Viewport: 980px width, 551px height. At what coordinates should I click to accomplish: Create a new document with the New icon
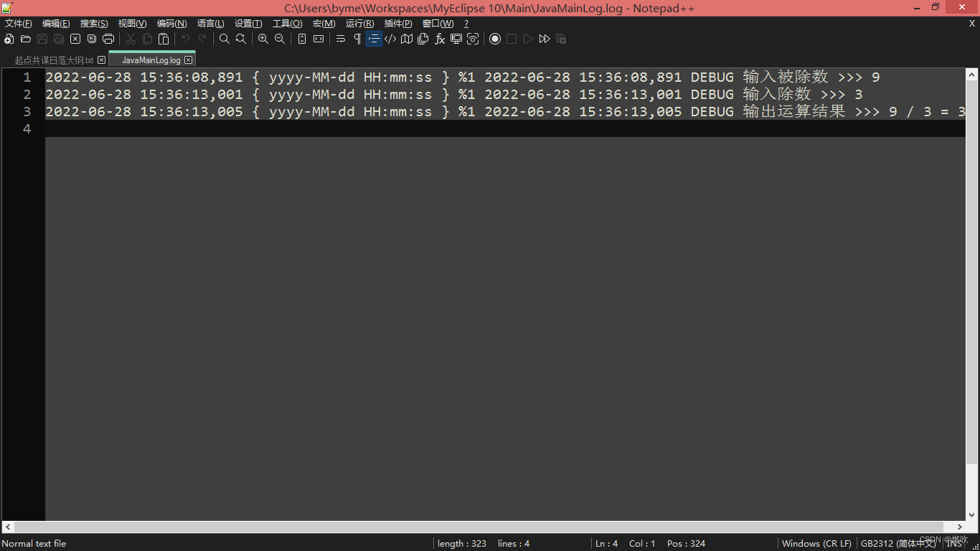pos(9,39)
